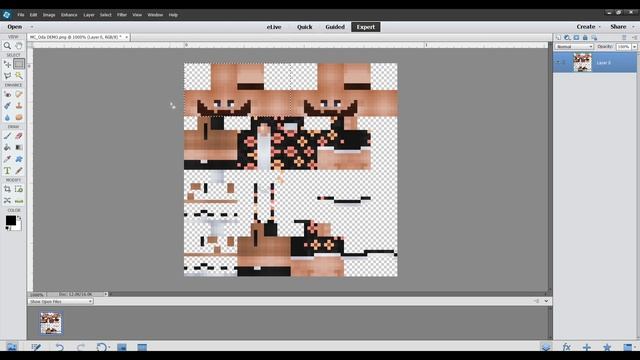The height and width of the screenshot is (360, 640).
Task: Lock transparent pixels of the layer
Action: (x=594, y=38)
